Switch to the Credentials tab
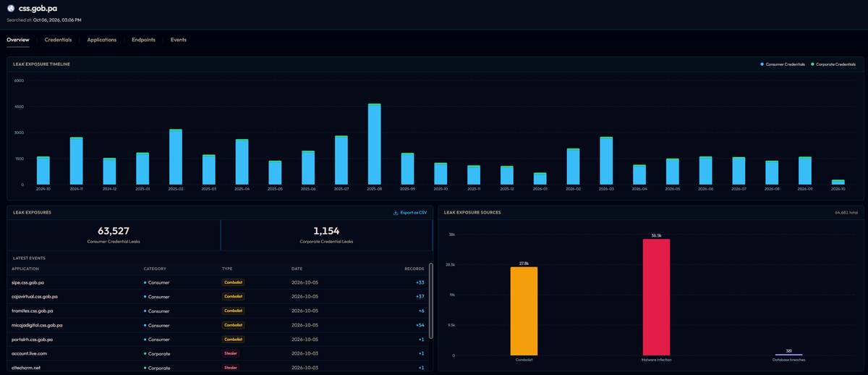The width and height of the screenshot is (868, 375). click(x=58, y=40)
